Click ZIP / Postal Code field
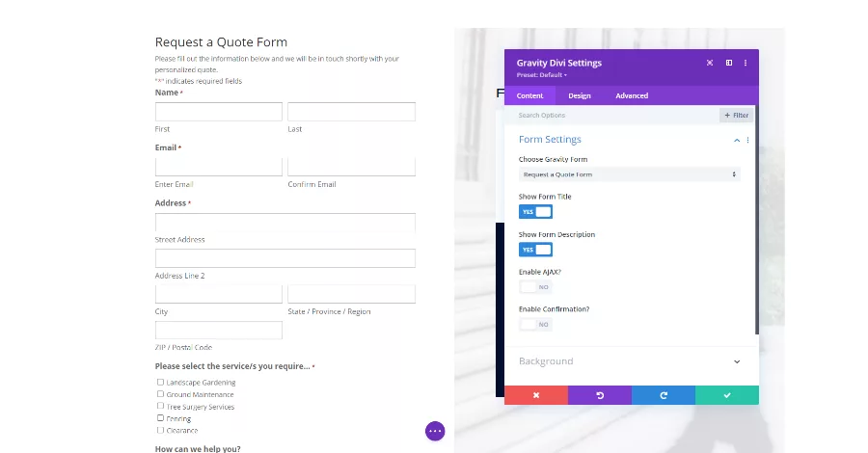This screenshot has height=453, width=868. pyautogui.click(x=219, y=331)
